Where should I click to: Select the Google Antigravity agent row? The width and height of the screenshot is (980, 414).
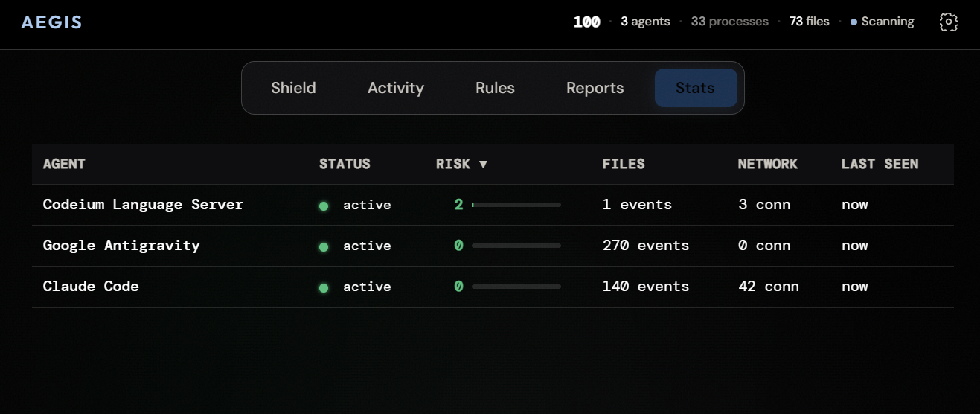coord(121,246)
